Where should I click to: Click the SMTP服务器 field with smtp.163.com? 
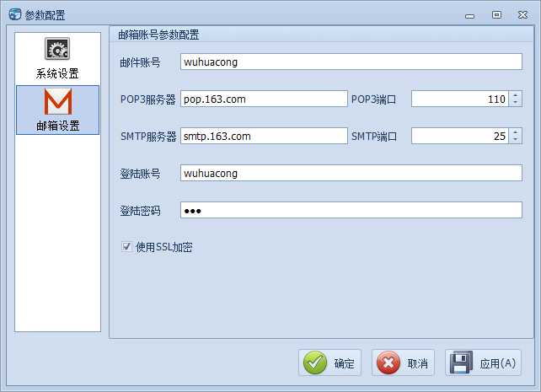pyautogui.click(x=264, y=136)
